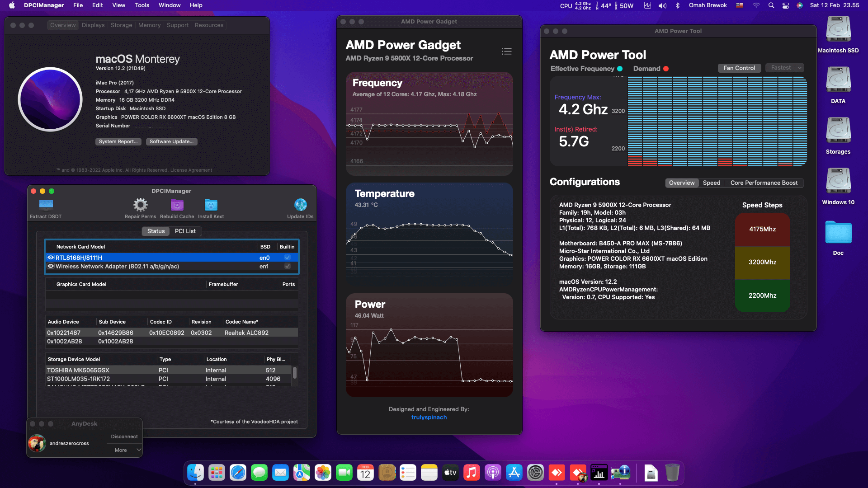The height and width of the screenshot is (488, 868).
Task: Open Apple TV app in the dock
Action: [450, 473]
